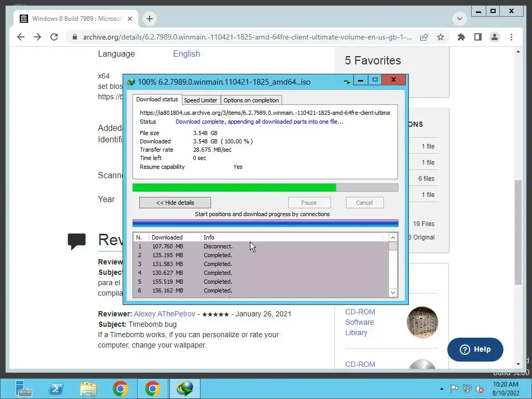Click the Info column header
Viewport: 532px width, 399px height.
point(292,237)
